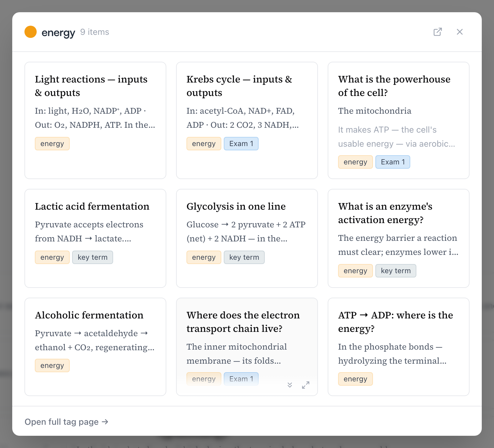Viewport: 494px width, 448px height.
Task: Click the 9 items count label
Action: click(95, 32)
